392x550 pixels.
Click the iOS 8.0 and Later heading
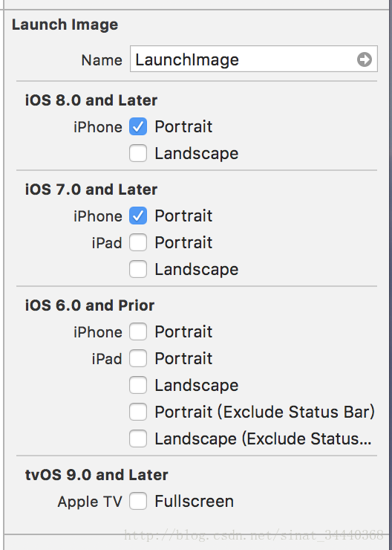click(x=91, y=100)
